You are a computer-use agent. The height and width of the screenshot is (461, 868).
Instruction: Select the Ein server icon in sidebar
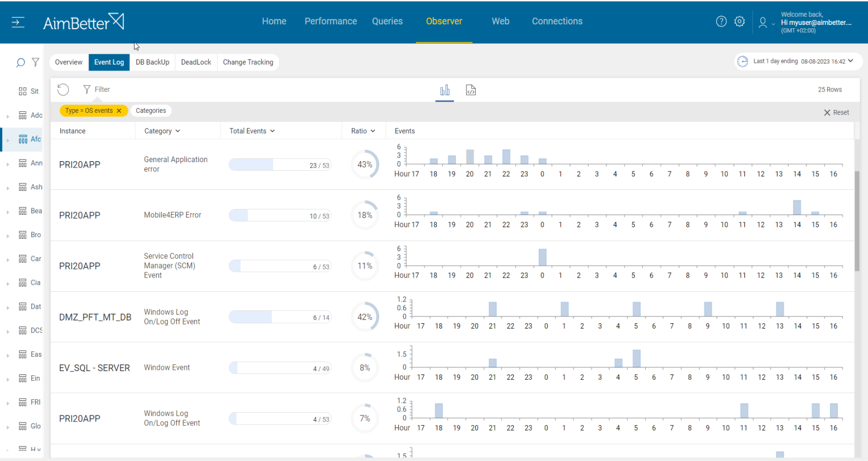pyautogui.click(x=22, y=377)
